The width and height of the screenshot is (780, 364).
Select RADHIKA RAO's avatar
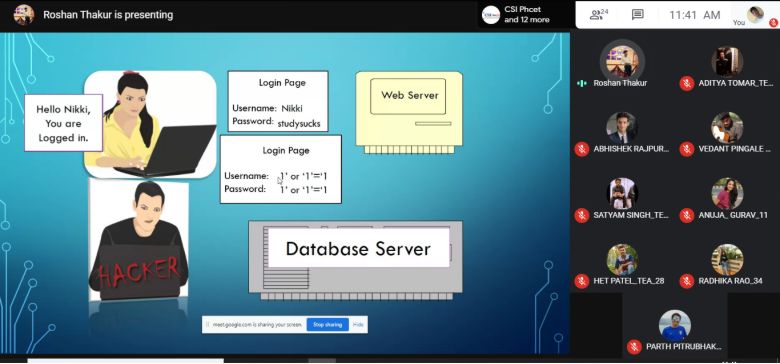click(727, 260)
